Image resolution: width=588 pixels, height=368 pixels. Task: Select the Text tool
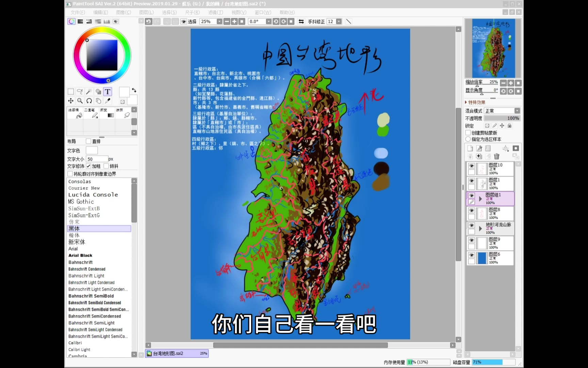pos(108,92)
